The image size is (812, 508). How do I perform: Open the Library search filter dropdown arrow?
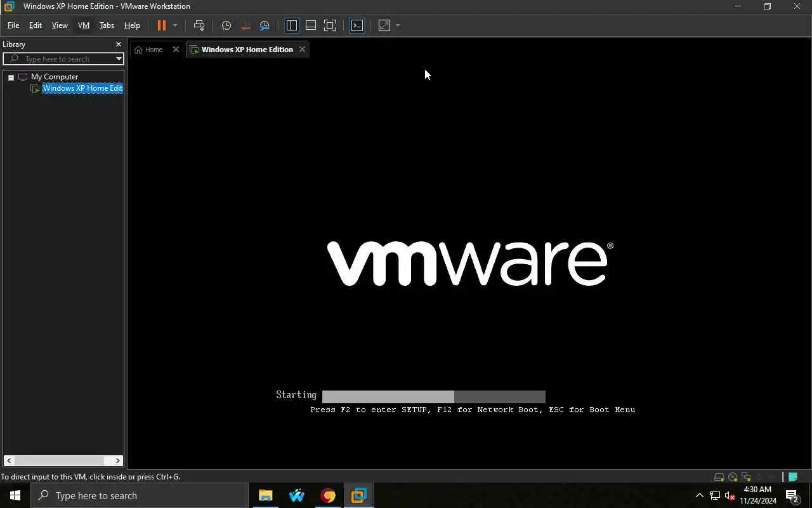point(119,59)
